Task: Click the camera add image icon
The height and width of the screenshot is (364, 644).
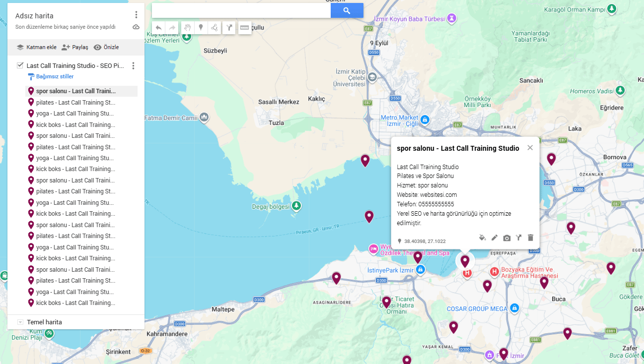Action: coord(506,238)
